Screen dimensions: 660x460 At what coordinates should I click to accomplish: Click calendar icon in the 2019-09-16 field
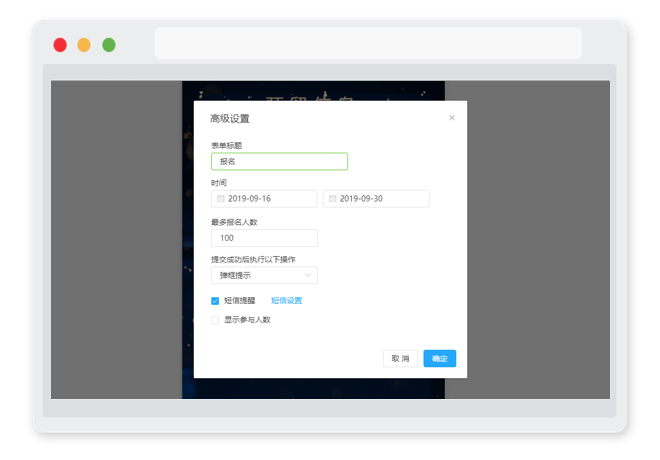pos(221,199)
